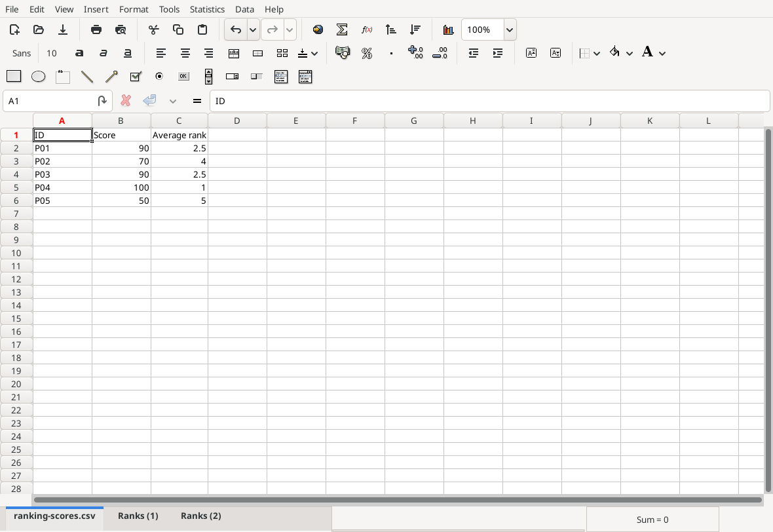Screen dimensions: 773x532
Task: Open the Insert menu
Action: tap(96, 9)
